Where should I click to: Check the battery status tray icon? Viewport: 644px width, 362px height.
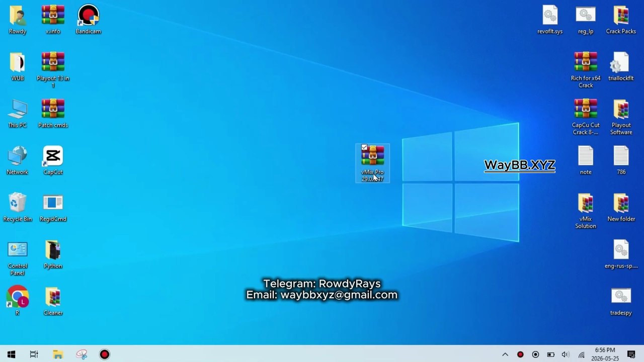(550, 354)
